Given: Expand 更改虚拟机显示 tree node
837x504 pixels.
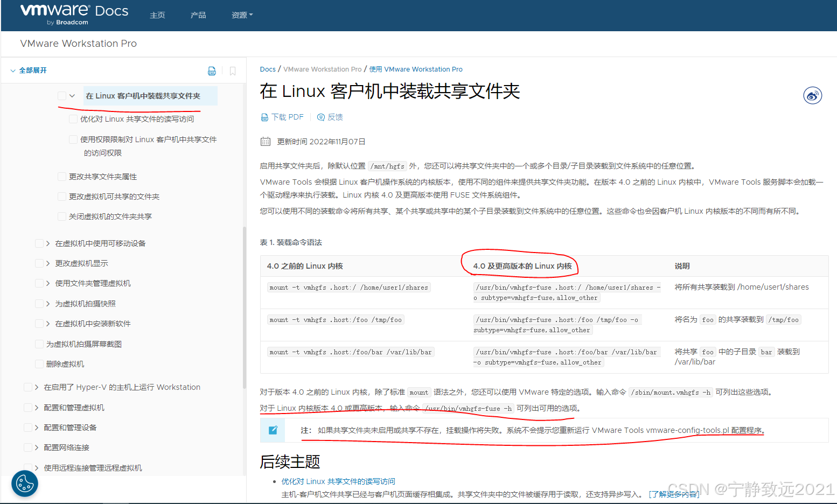Looking at the screenshot, I should click(x=48, y=263).
